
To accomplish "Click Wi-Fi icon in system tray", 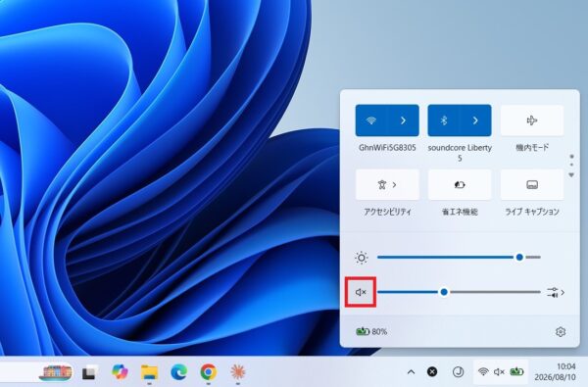I will coord(483,371).
